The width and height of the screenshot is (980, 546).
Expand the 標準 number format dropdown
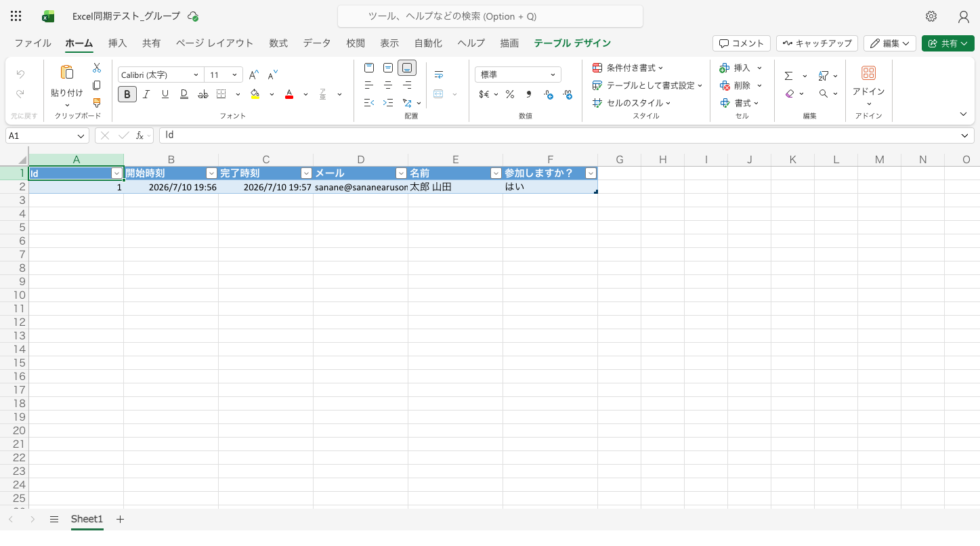518,75
